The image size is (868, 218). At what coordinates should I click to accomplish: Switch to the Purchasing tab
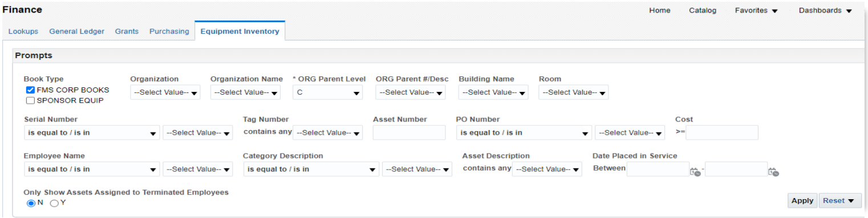[x=169, y=31]
